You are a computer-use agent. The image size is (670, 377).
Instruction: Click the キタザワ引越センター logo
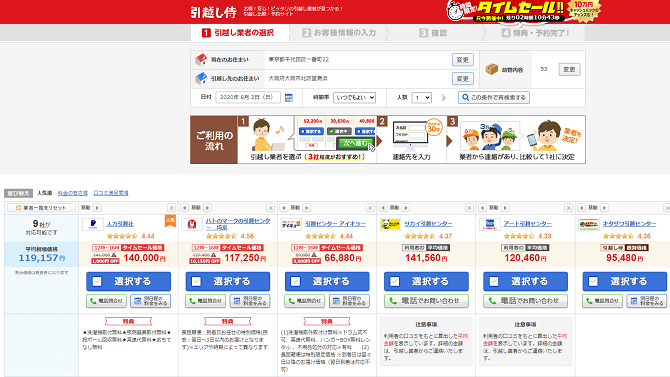pyautogui.click(x=588, y=224)
